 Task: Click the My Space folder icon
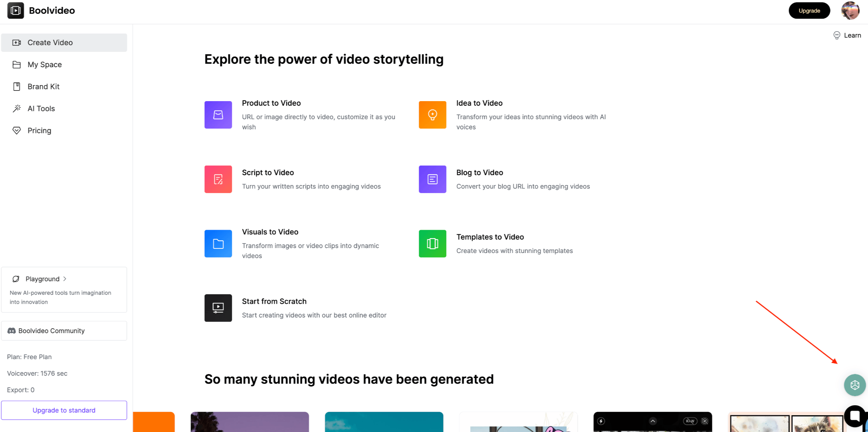16,64
